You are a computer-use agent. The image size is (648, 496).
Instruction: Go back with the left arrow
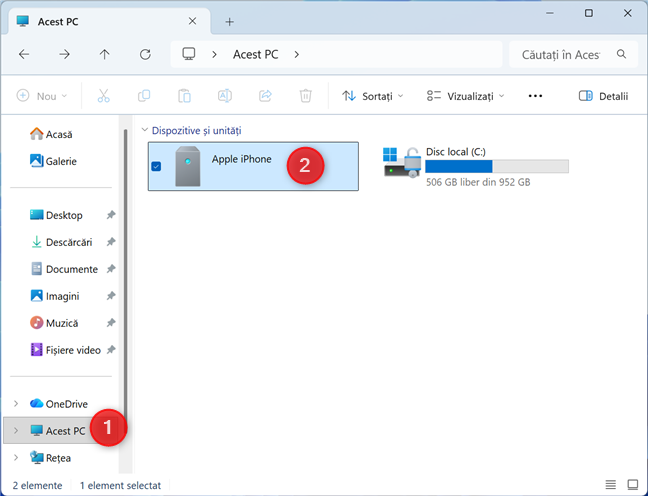[24, 54]
